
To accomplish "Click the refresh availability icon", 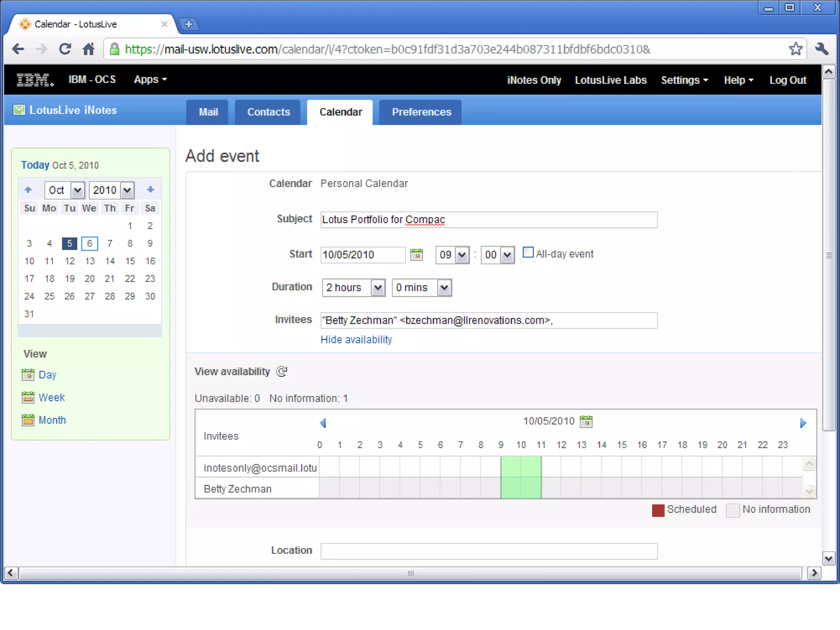I will click(x=282, y=372).
